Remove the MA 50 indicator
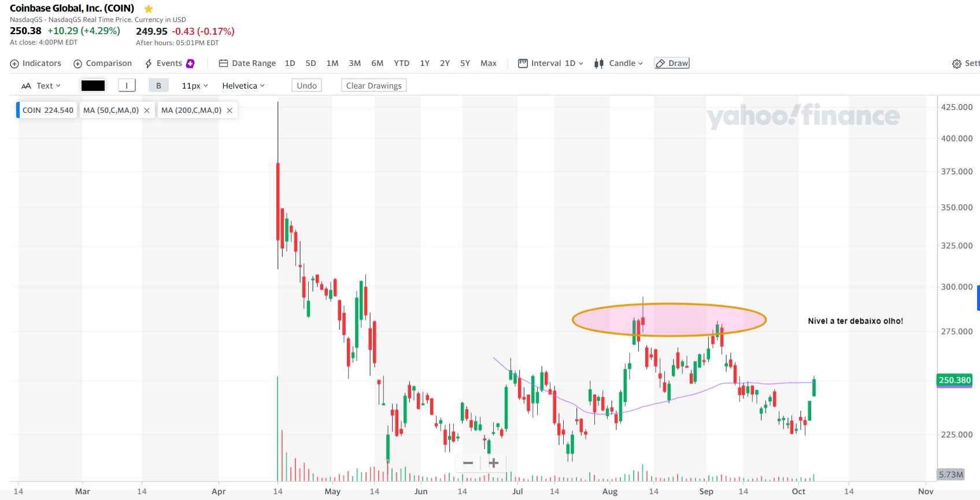Screen dimensions: 980x500 click(x=147, y=111)
